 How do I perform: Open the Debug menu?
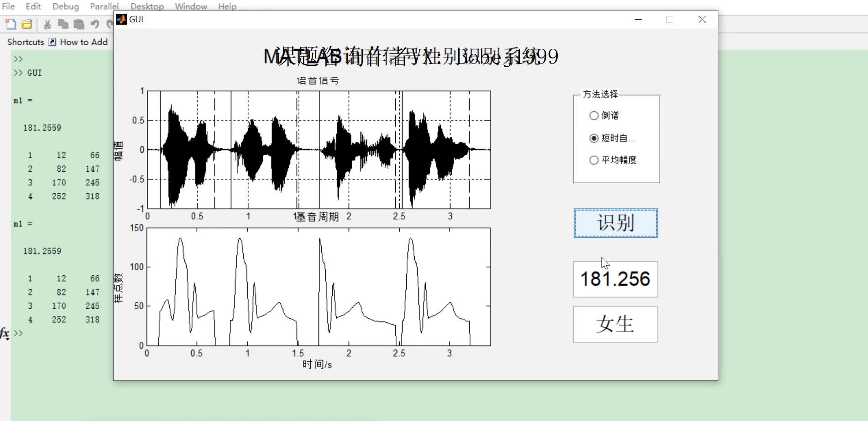click(65, 6)
